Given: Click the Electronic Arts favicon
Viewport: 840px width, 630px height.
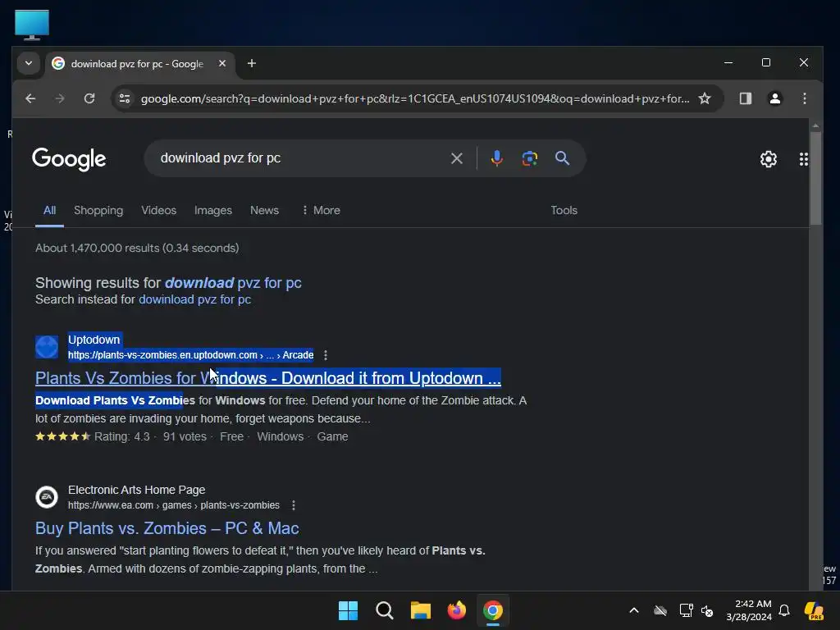Looking at the screenshot, I should click(x=47, y=497).
